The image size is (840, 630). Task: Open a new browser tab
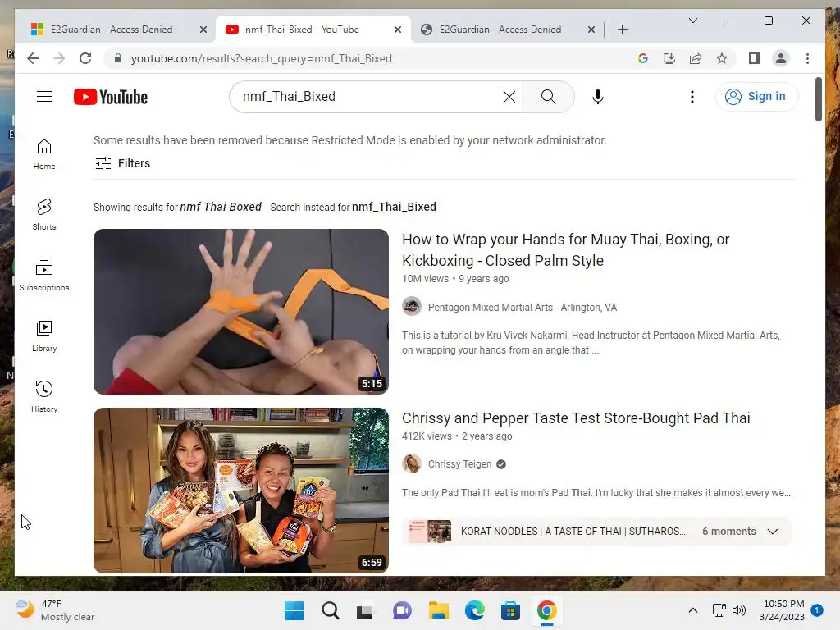[622, 30]
